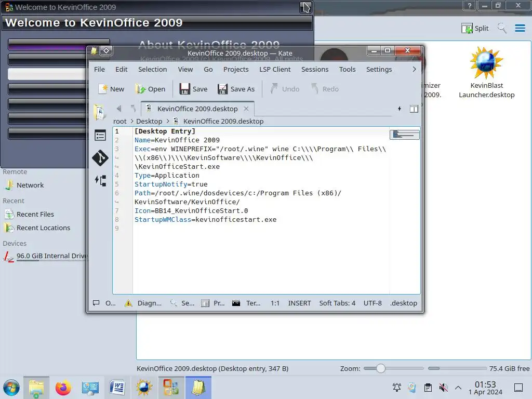This screenshot has height=399, width=532.
Task: Click the Split button in Dolphin toolbar
Action: click(475, 28)
